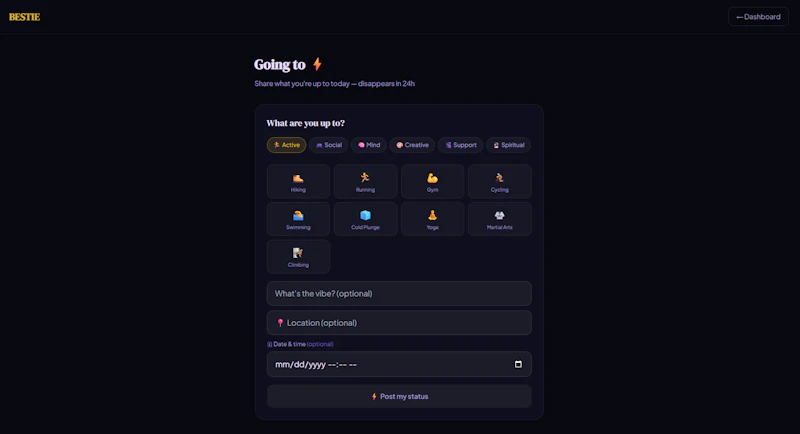Select the Support category tab
The width and height of the screenshot is (800, 434).
pos(461,145)
